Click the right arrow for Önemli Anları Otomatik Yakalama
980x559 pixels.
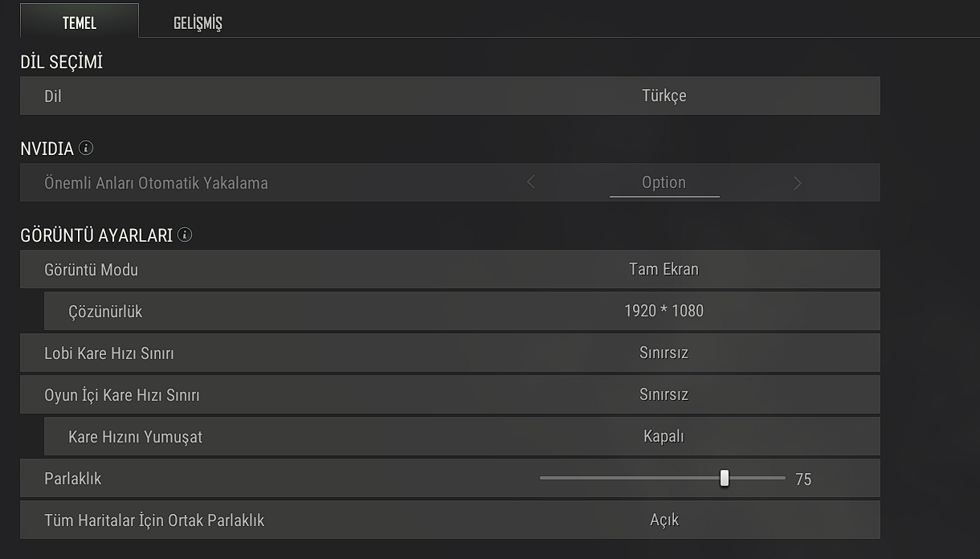point(797,183)
